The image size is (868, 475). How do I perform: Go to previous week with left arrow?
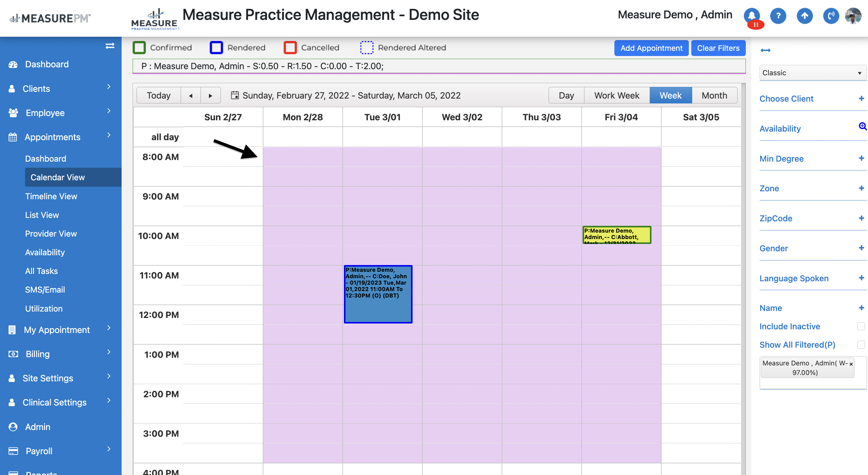191,95
